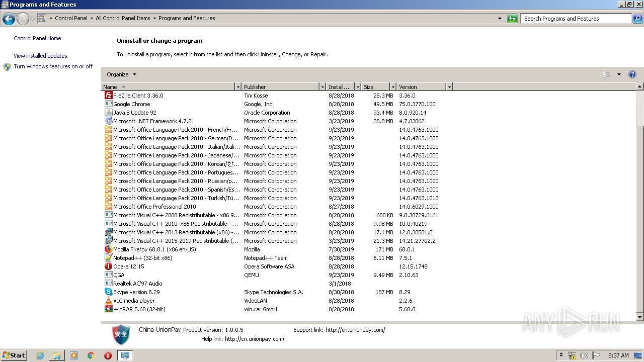The width and height of the screenshot is (644, 362).
Task: Sort by the Publisher column header
Action: click(281, 87)
